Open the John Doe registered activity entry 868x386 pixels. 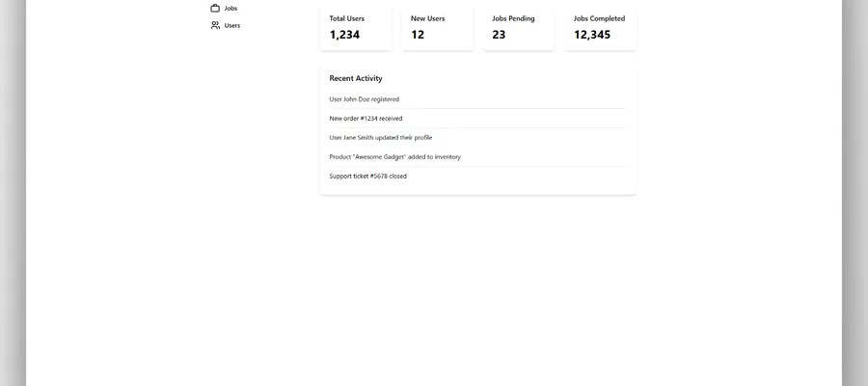(x=365, y=99)
